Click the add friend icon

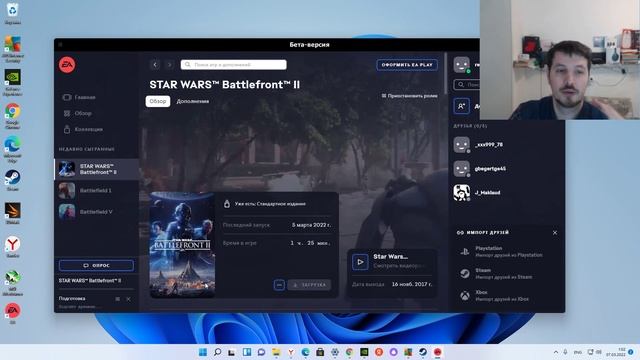[x=462, y=106]
